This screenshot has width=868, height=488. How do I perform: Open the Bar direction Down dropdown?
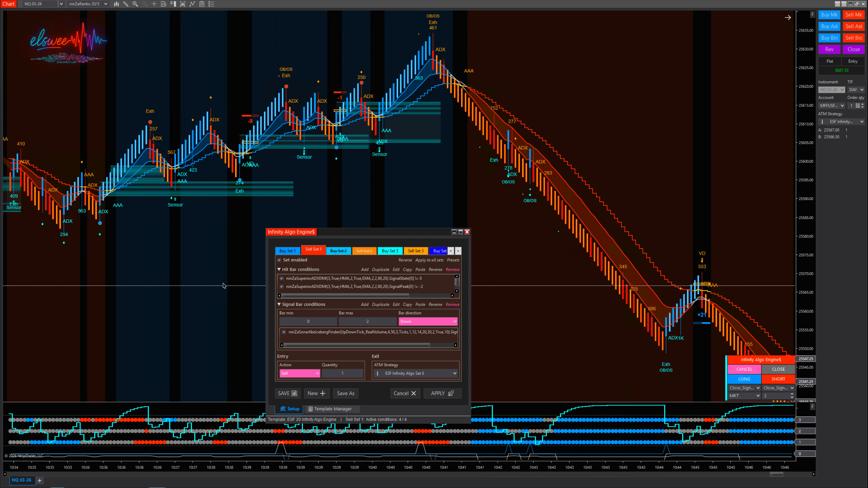[428, 321]
